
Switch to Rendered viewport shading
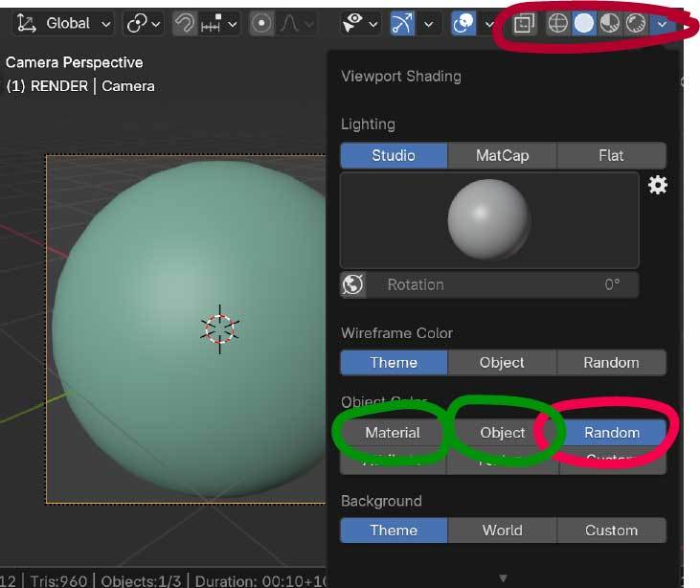point(636,23)
